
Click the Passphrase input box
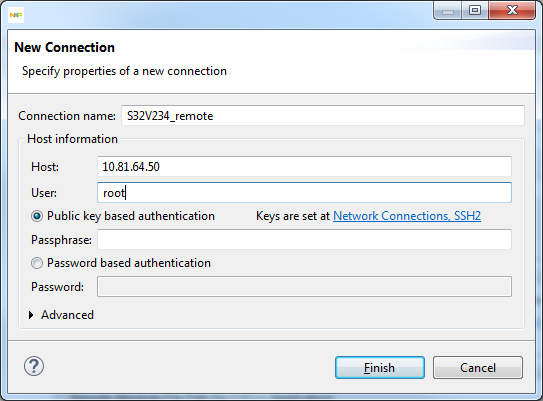304,239
